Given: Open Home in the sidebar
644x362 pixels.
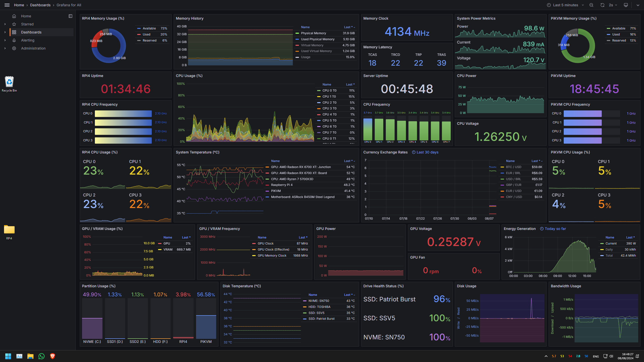Looking at the screenshot, I should 26,16.
